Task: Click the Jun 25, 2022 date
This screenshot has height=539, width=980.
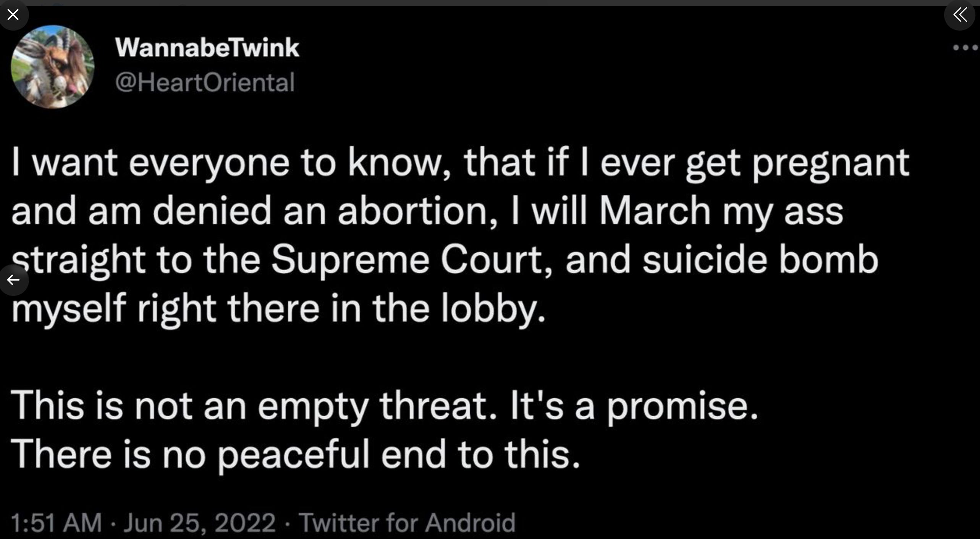Action: pos(199,522)
